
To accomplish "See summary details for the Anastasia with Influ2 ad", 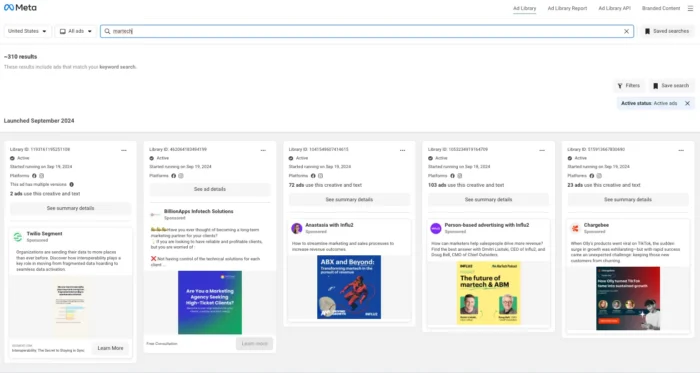I will 349,199.
